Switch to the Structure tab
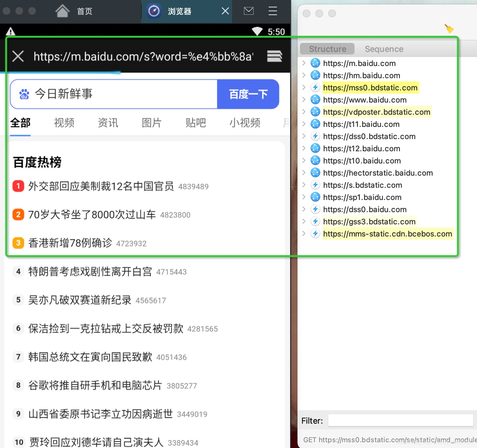Viewport: 477px width, 448px height. [327, 49]
